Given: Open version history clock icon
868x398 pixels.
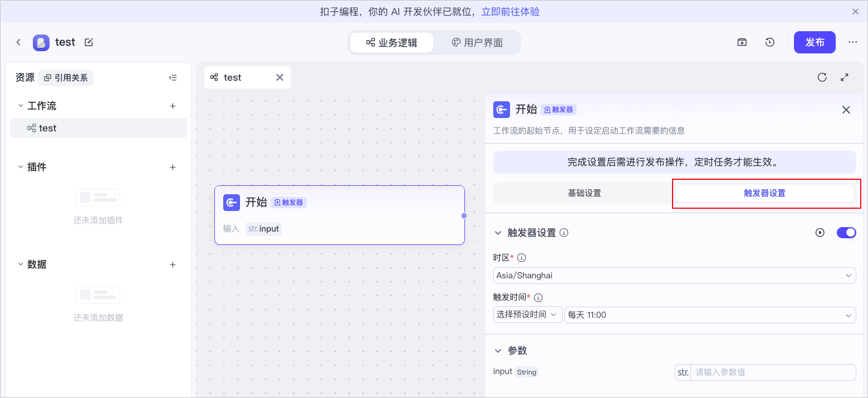Looking at the screenshot, I should click(x=770, y=42).
